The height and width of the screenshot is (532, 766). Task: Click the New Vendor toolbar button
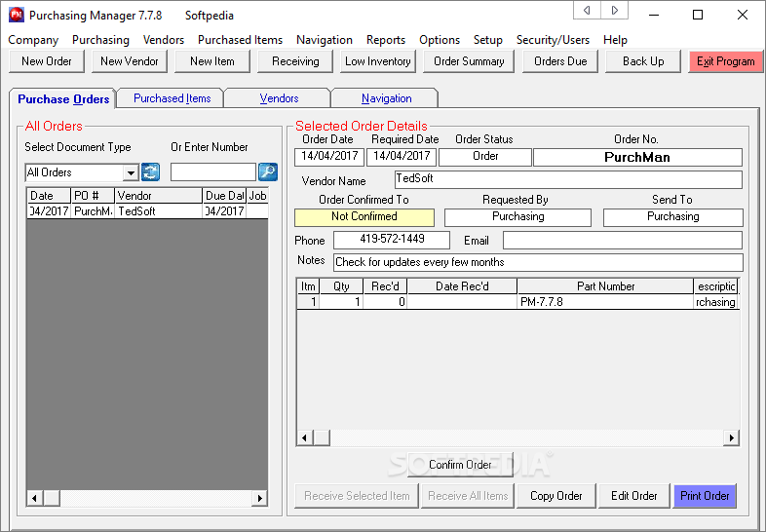[x=130, y=61]
